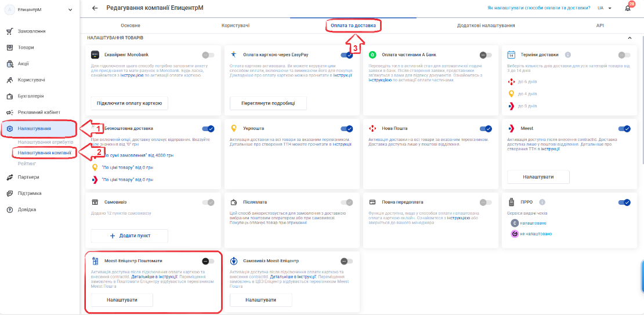Click the info icon next to ПРРО
The height and width of the screenshot is (315, 644).
542,202
